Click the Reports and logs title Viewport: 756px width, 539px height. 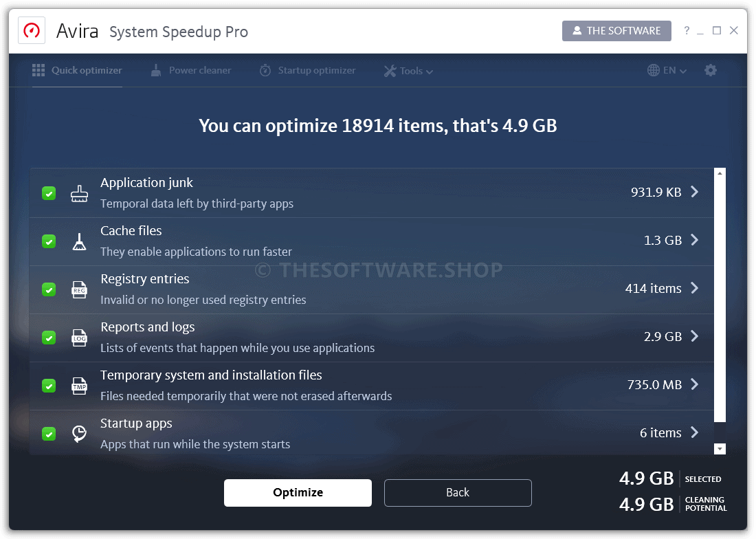click(x=148, y=327)
